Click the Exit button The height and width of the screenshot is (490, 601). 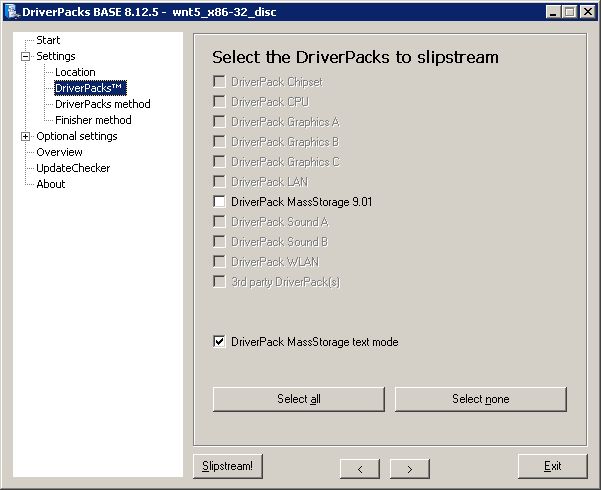[x=552, y=466]
